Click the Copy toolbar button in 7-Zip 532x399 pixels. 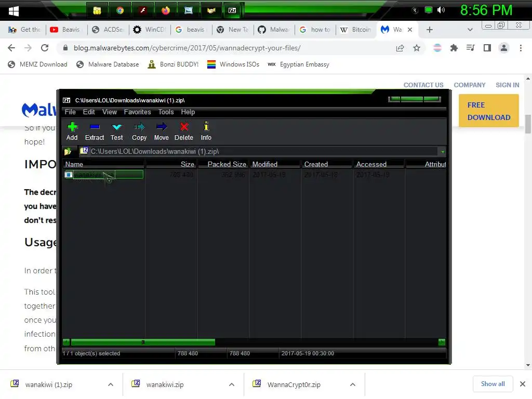click(x=139, y=131)
